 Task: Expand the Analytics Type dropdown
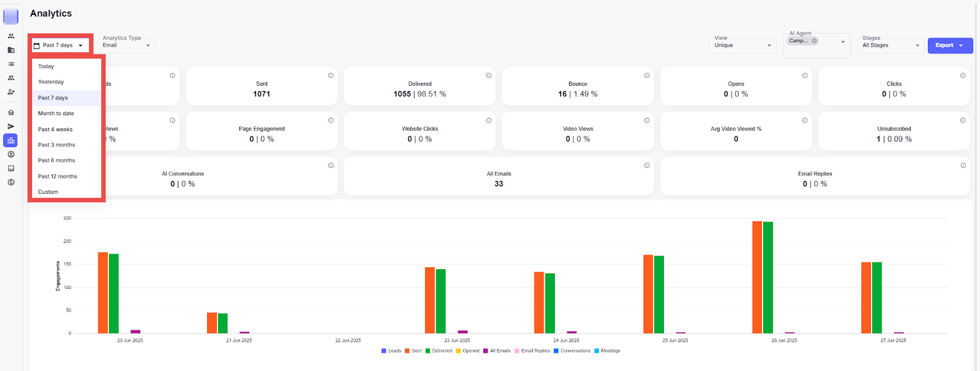(x=126, y=45)
